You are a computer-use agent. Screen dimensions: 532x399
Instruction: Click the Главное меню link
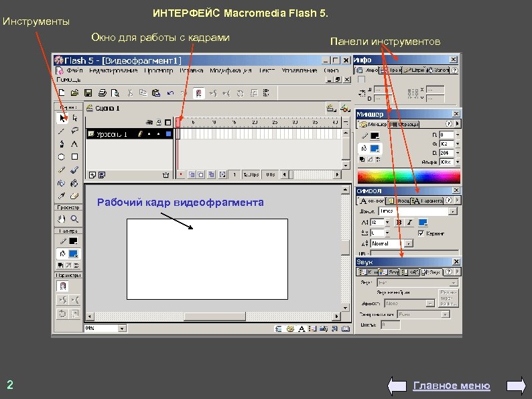click(452, 386)
